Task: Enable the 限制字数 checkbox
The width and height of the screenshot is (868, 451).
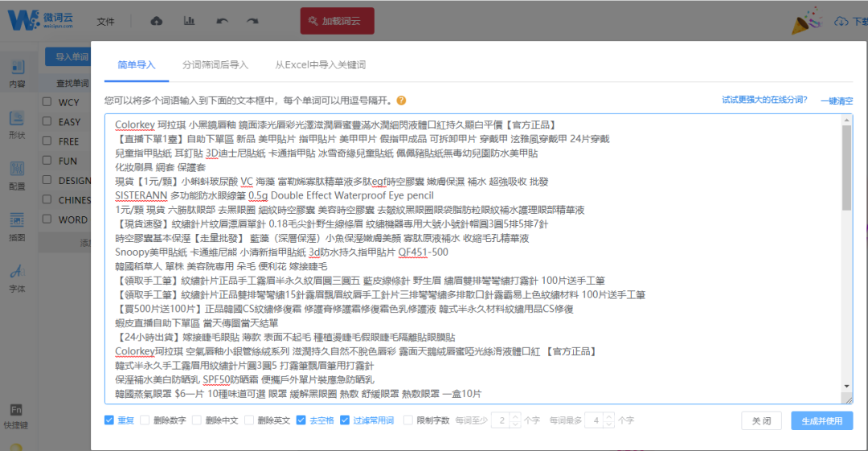Action: [408, 420]
